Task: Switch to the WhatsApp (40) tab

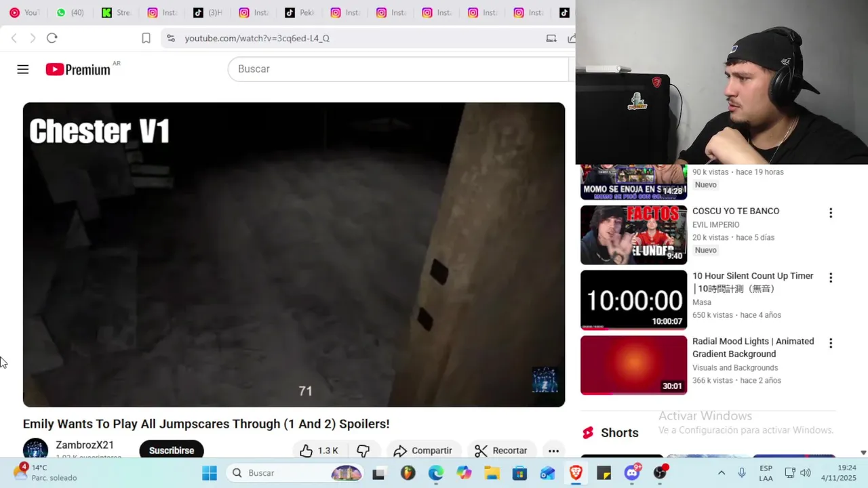Action: tap(71, 12)
